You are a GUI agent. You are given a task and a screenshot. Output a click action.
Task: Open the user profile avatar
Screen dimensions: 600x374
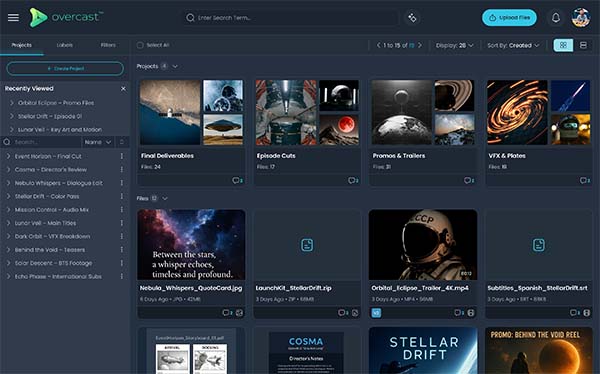coord(580,18)
